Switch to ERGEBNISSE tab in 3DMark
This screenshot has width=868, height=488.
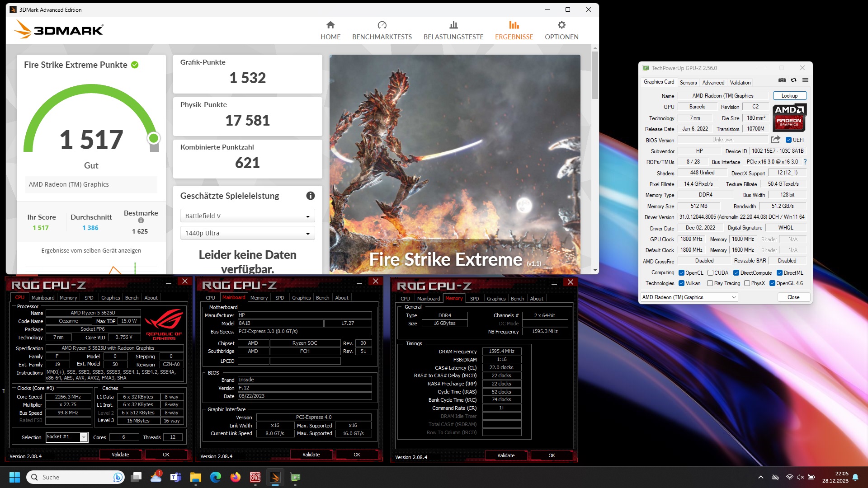(514, 30)
